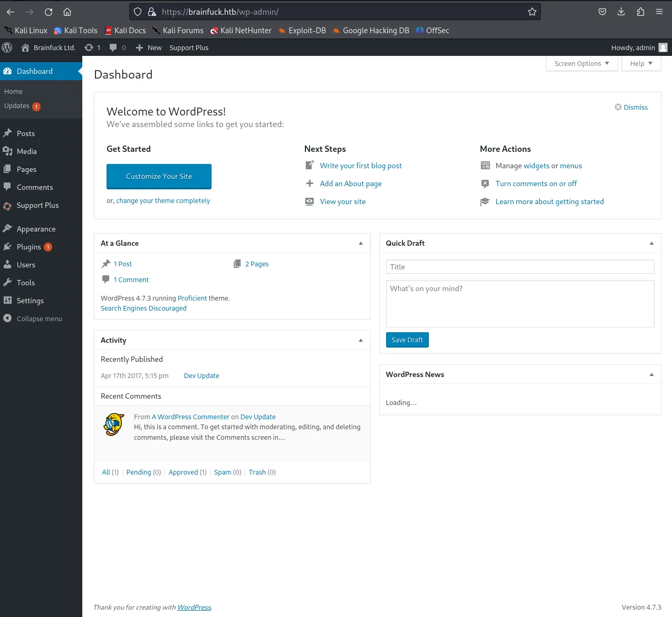Image resolution: width=672 pixels, height=617 pixels.
Task: Open the change your theme completely link
Action: pyautogui.click(x=163, y=200)
